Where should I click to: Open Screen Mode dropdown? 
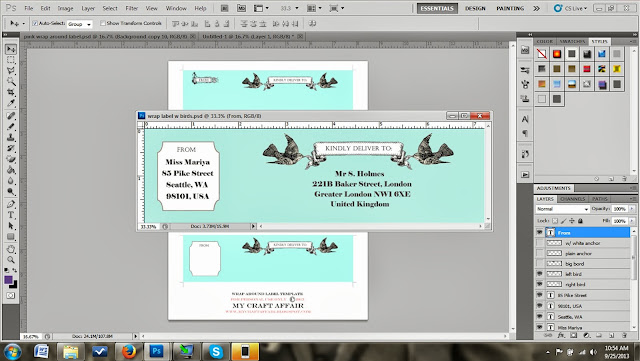(x=337, y=8)
